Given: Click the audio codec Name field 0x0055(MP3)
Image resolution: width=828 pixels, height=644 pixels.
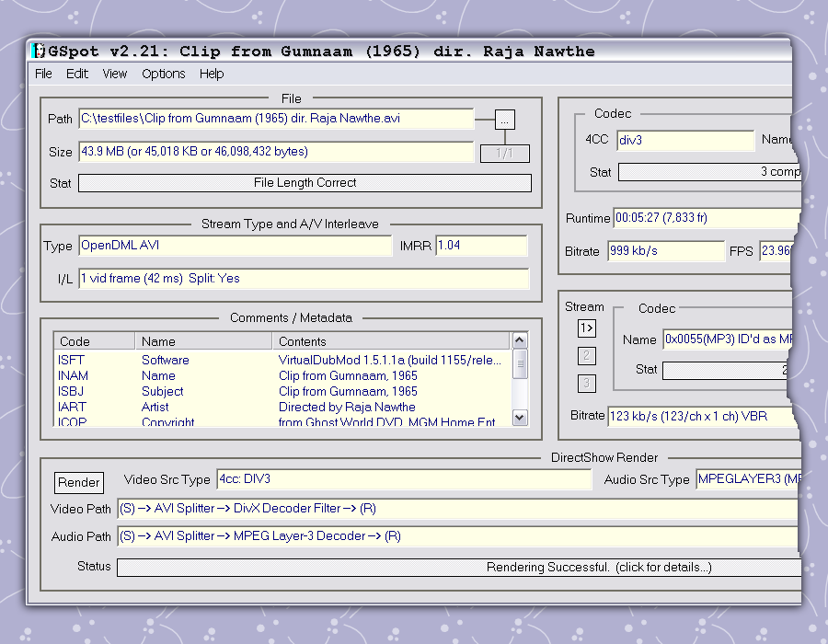Looking at the screenshot, I should [728, 339].
